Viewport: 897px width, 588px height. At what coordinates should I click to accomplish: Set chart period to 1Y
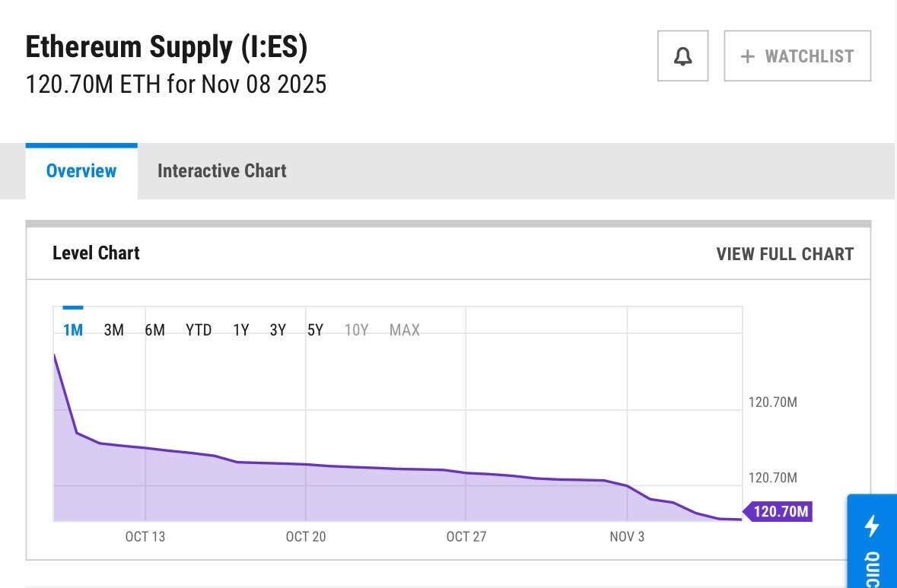(240, 330)
